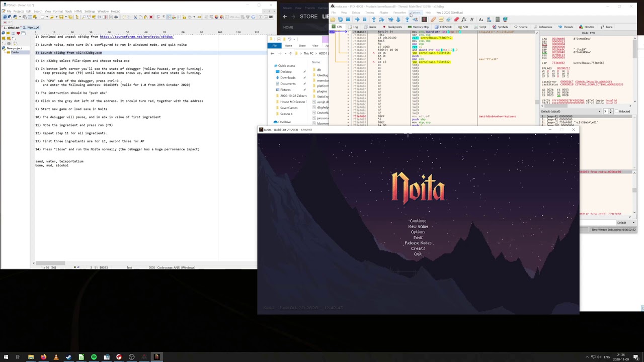Open PSPad Settings menu

[x=90, y=11]
